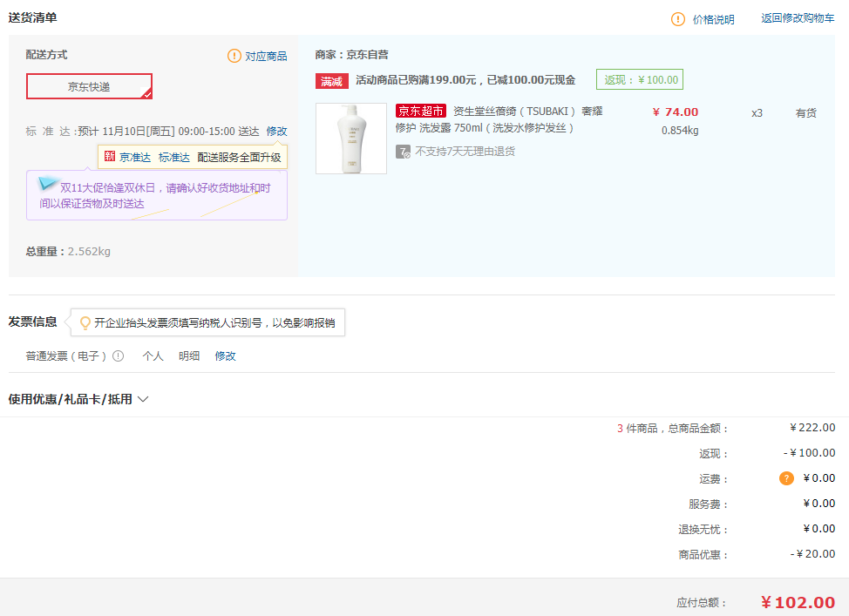Click the 返现 ¥100.00 badge
849x616 pixels.
[640, 79]
